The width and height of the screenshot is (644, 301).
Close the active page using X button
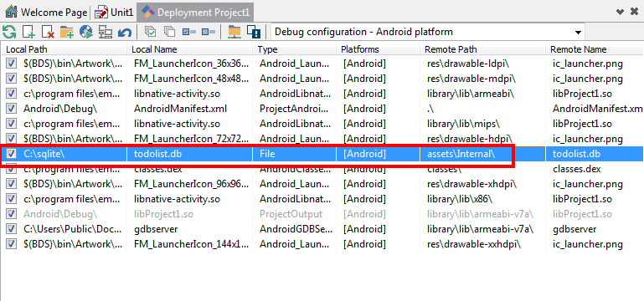(634, 12)
